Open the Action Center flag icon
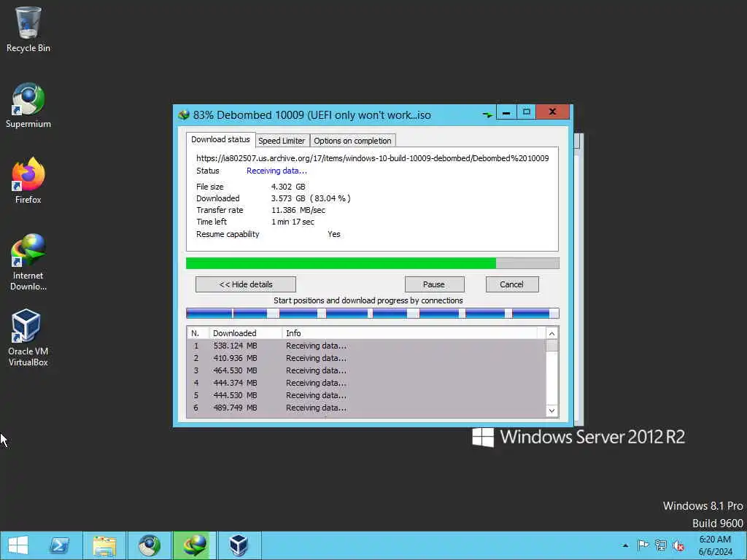Viewport: 747px width, 560px height. (643, 545)
